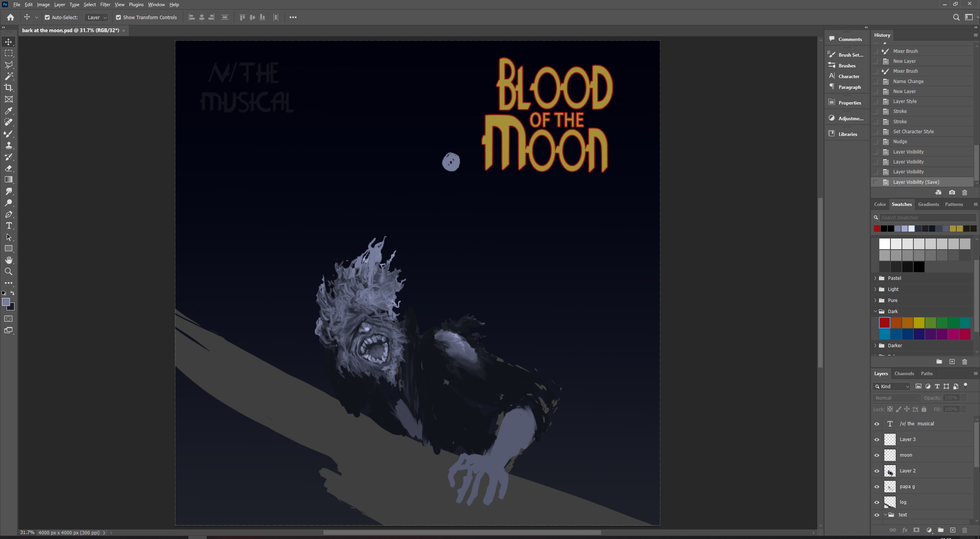Select the Path Selection tool
Image resolution: width=980 pixels, height=539 pixels.
coord(8,237)
